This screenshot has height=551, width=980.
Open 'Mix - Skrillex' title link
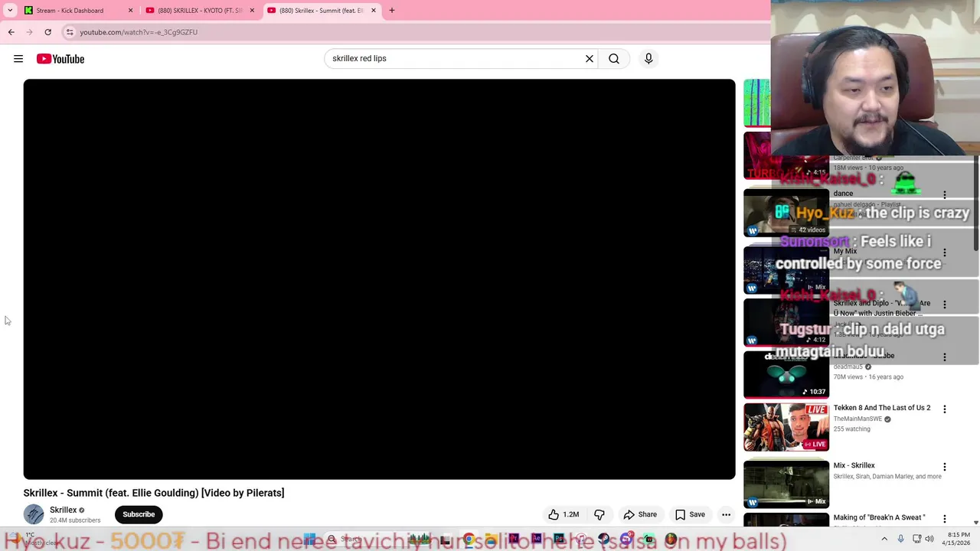coord(854,465)
